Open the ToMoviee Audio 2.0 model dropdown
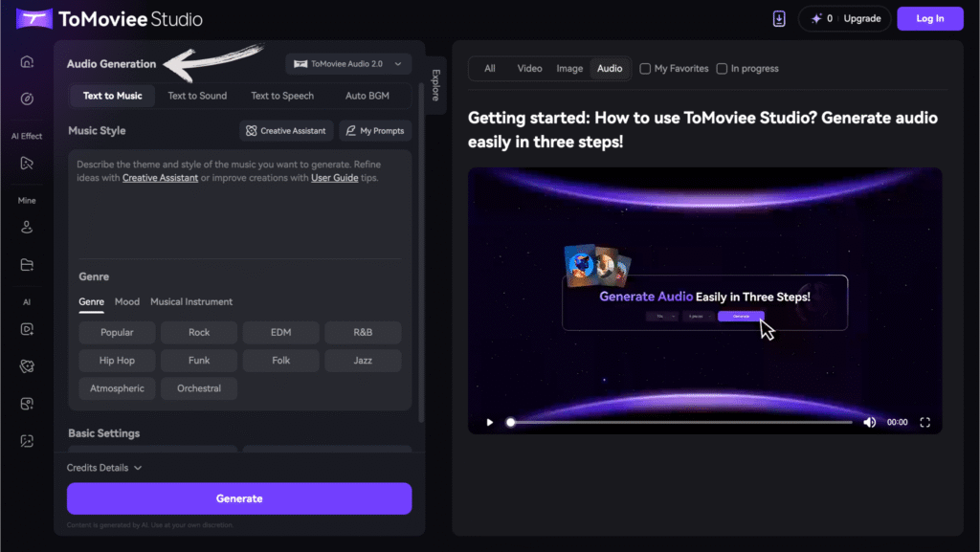The height and width of the screenshot is (552, 980). 348,64
